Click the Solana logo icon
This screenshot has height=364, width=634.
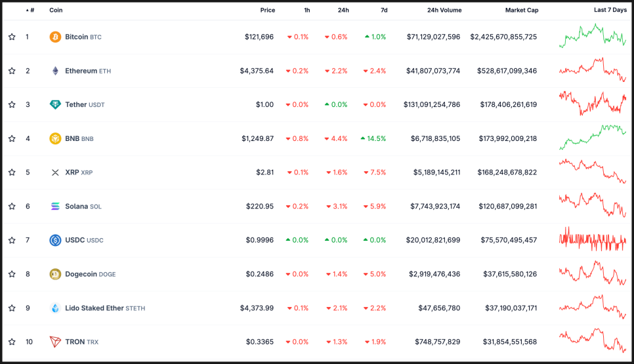tap(55, 207)
